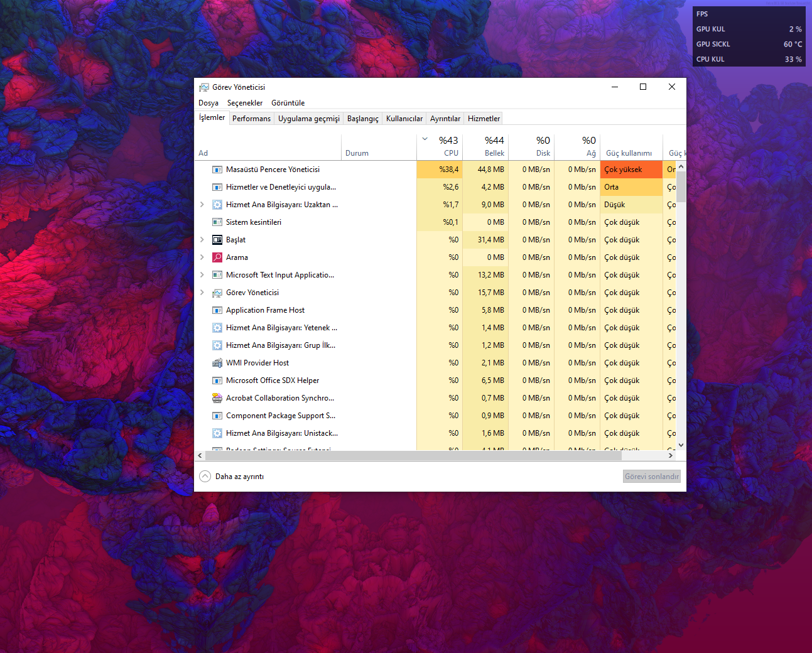Sort by the Ağ column header
This screenshot has height=653, width=812.
(x=577, y=148)
